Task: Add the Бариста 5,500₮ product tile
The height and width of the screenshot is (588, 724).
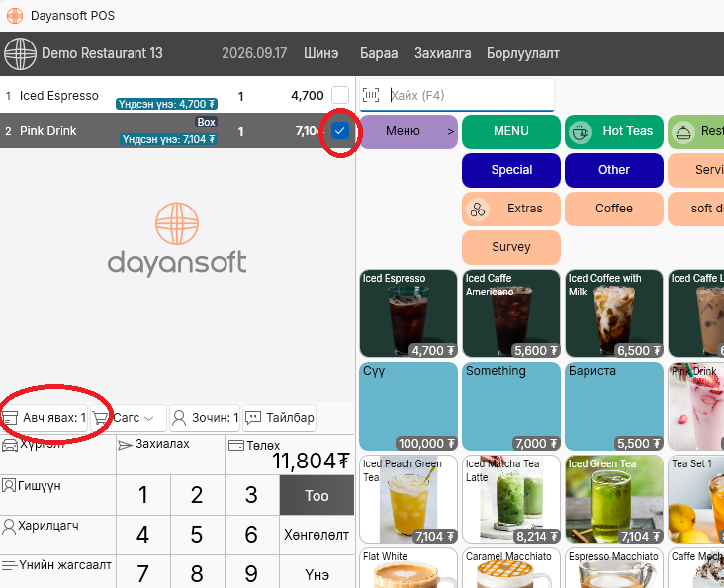Action: click(614, 406)
